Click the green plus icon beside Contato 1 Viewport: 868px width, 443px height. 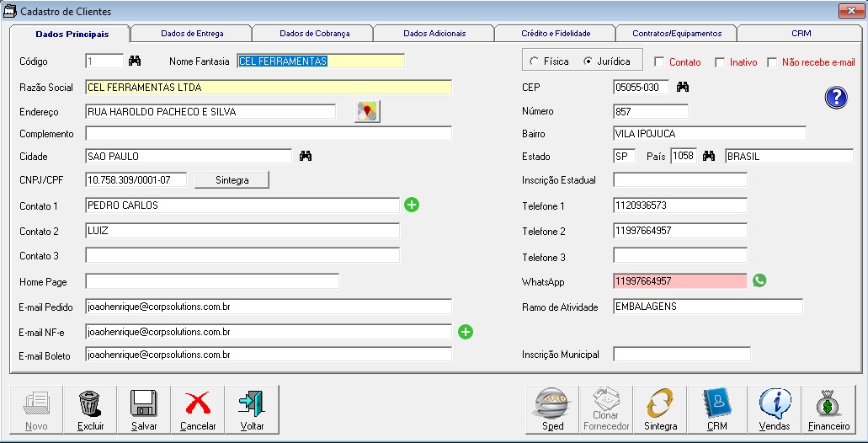point(412,205)
